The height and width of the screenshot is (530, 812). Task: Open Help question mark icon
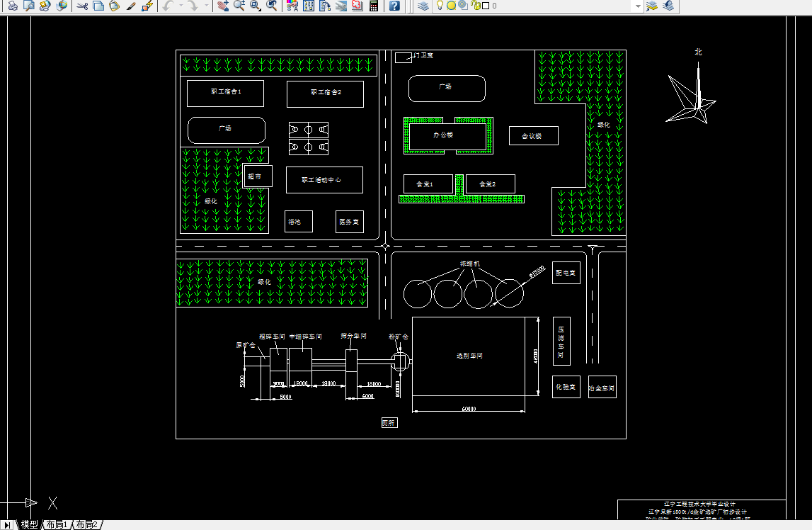(x=394, y=6)
